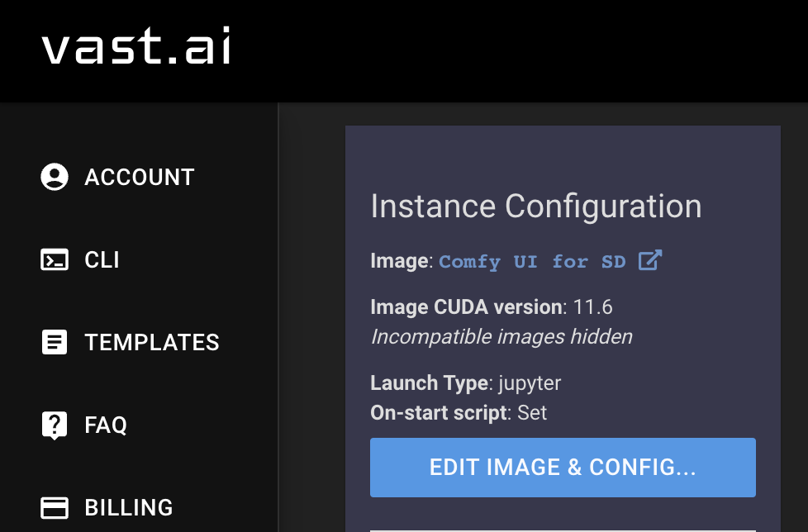Open the TEMPLATES page
Image resolution: width=808 pixels, height=532 pixels.
[x=151, y=342]
